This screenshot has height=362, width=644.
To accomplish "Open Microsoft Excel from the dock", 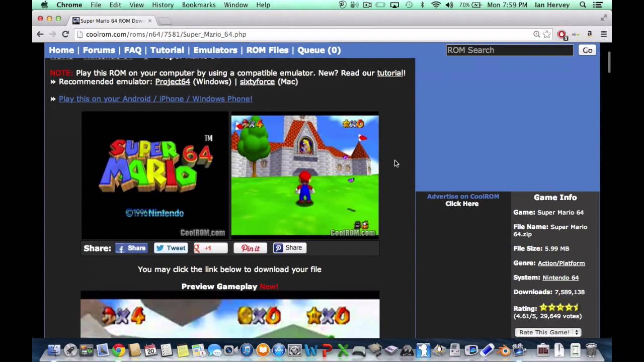I will pyautogui.click(x=343, y=350).
